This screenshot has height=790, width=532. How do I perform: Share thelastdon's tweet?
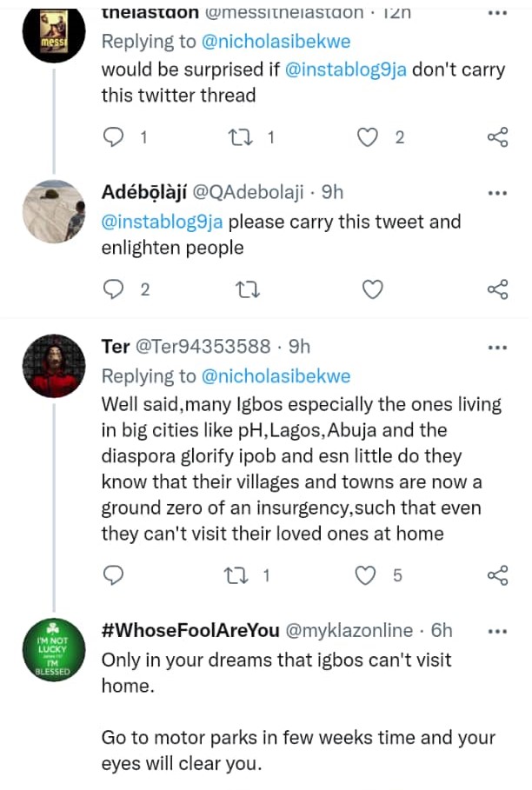click(497, 137)
